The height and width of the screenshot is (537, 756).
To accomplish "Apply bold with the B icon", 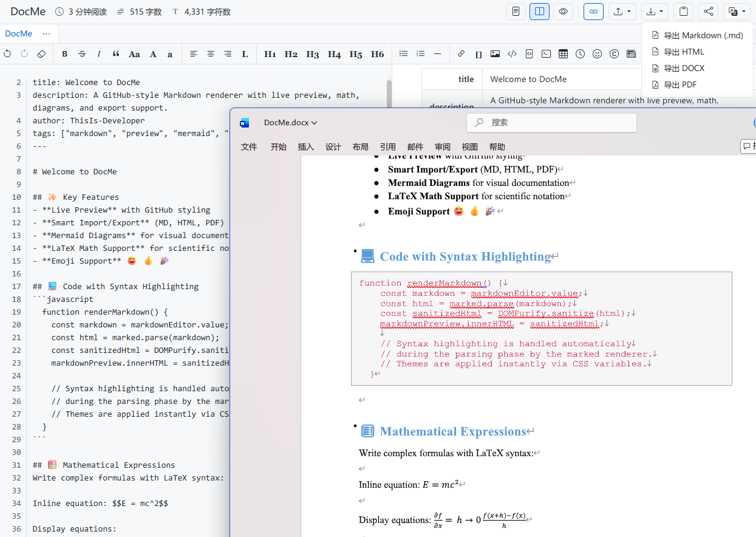I will 65,54.
